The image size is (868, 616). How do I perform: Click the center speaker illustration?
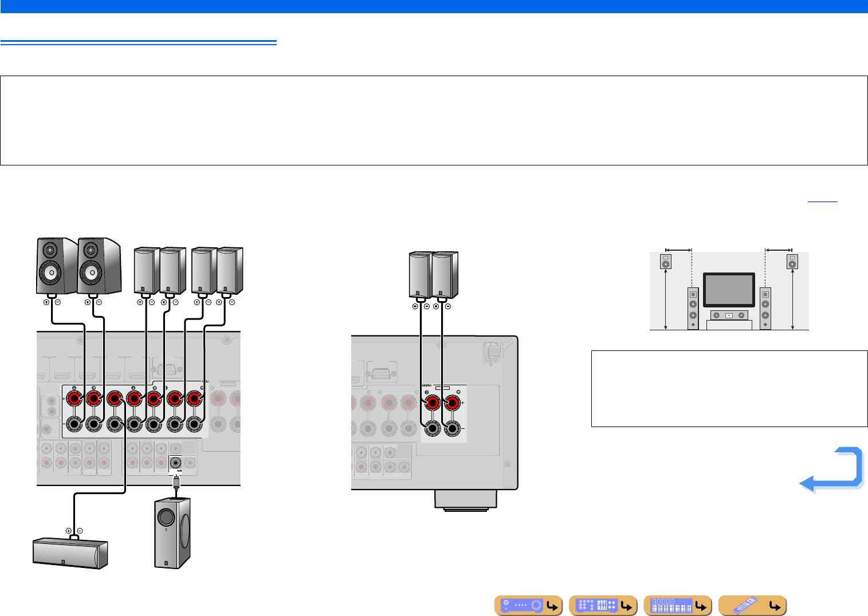tap(69, 552)
